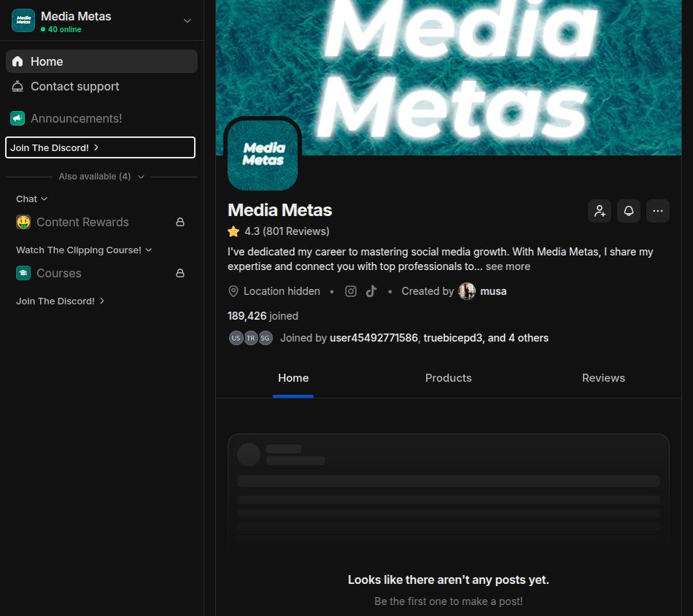Click the green megaphone Announcements icon
The height and width of the screenshot is (616, 693).
point(18,118)
